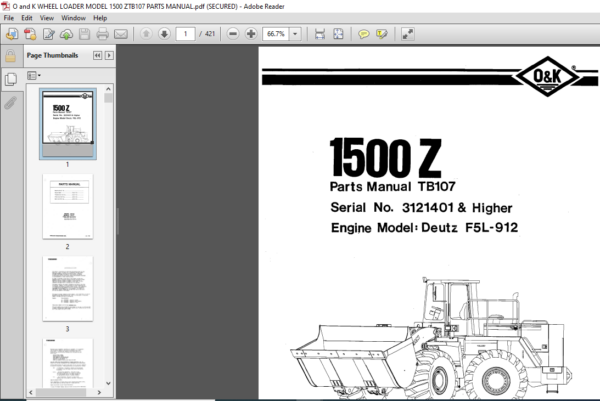Click the security lock icon in sidebar
Image resolution: width=600 pixels, height=401 pixels.
point(10,56)
